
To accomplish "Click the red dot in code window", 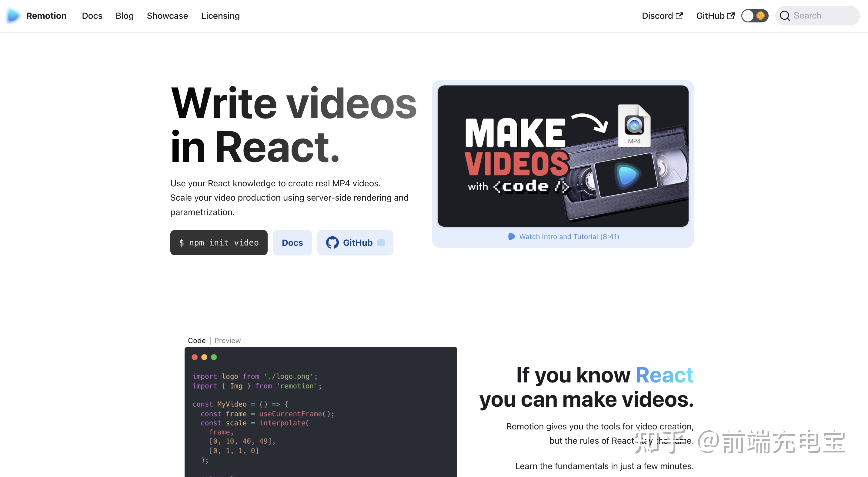I will (195, 357).
